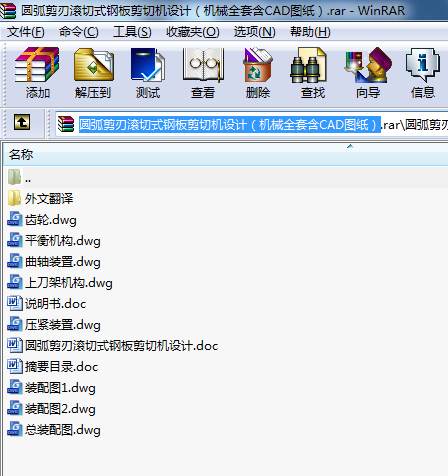Click the Word icon of 圆弧剪刃滚切式钢板剪切机设计.doc
The height and width of the screenshot is (476, 448).
[15, 345]
